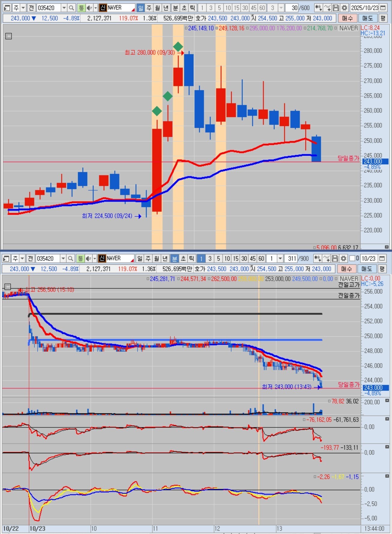Toggle 78.82 volume legend box
Screen dimensions: 392x534
pos(329,401)
